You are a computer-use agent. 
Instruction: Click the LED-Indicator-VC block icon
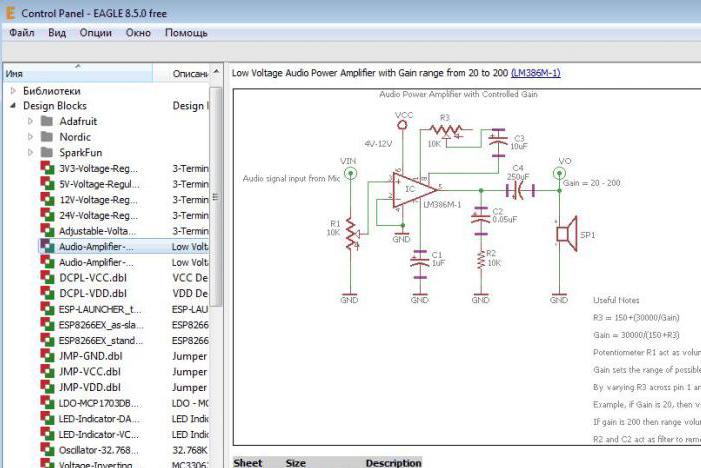click(47, 434)
